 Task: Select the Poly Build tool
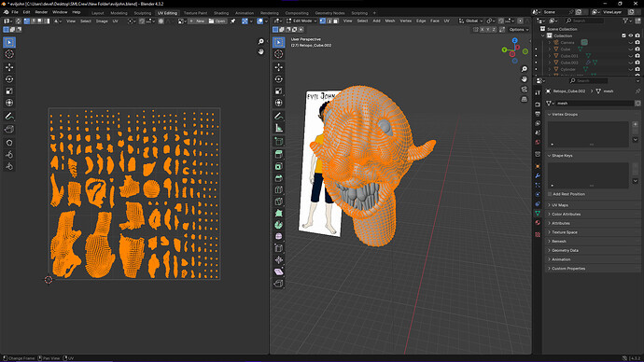click(278, 213)
